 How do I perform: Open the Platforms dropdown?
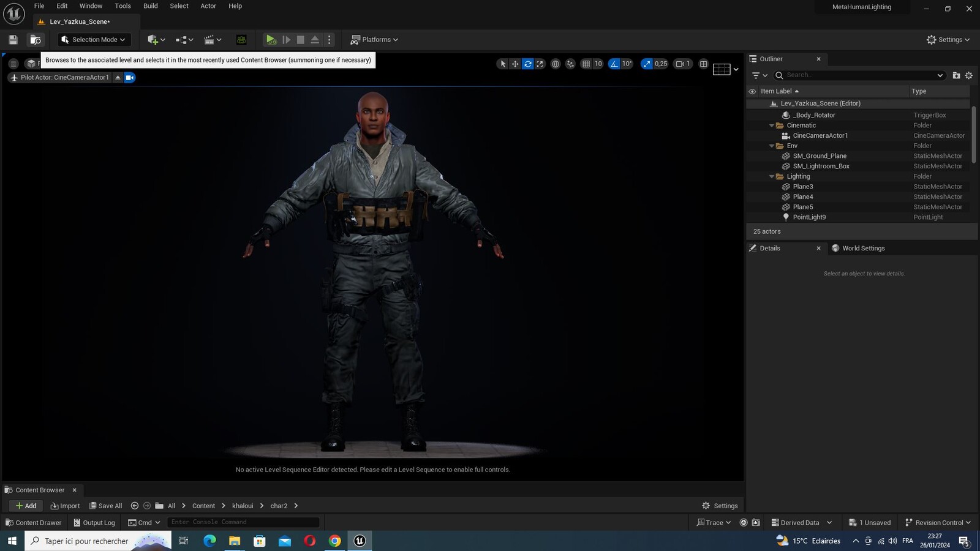[x=374, y=40]
